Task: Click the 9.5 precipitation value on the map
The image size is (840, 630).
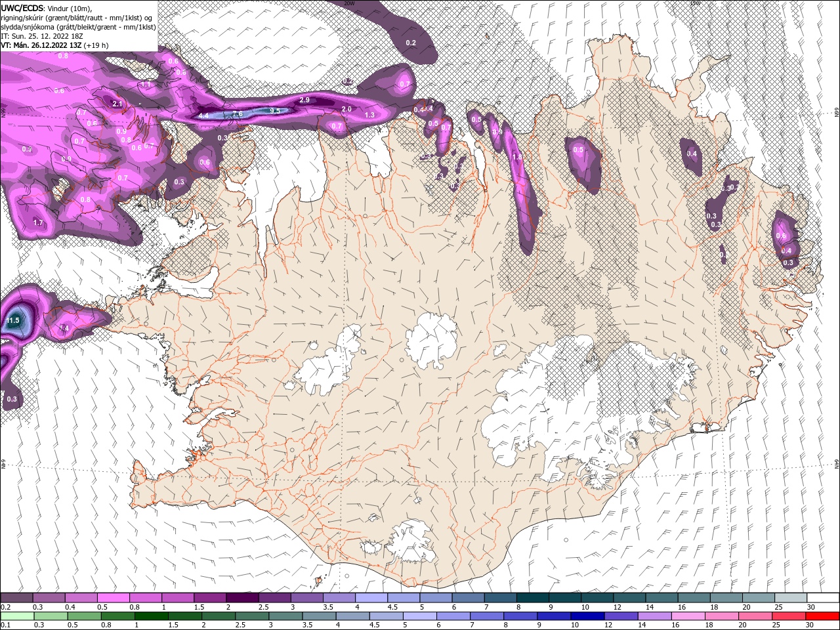Action: [x=275, y=111]
